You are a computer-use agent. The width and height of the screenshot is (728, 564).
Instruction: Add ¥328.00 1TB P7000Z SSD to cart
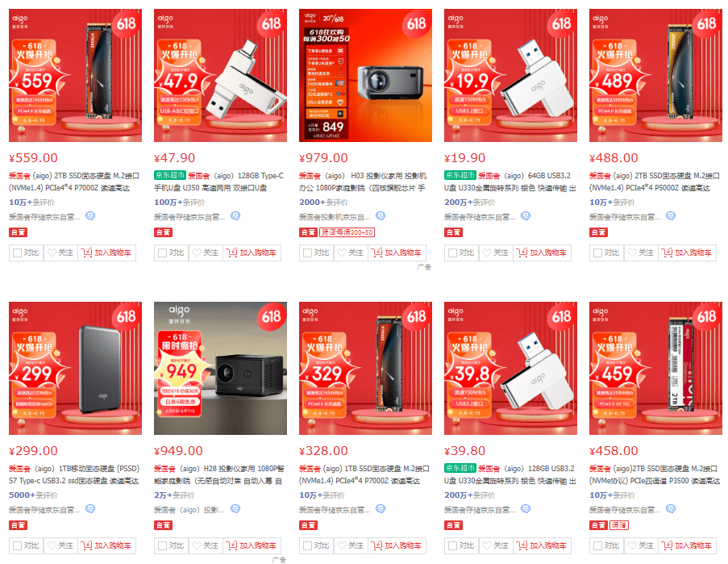click(x=397, y=545)
